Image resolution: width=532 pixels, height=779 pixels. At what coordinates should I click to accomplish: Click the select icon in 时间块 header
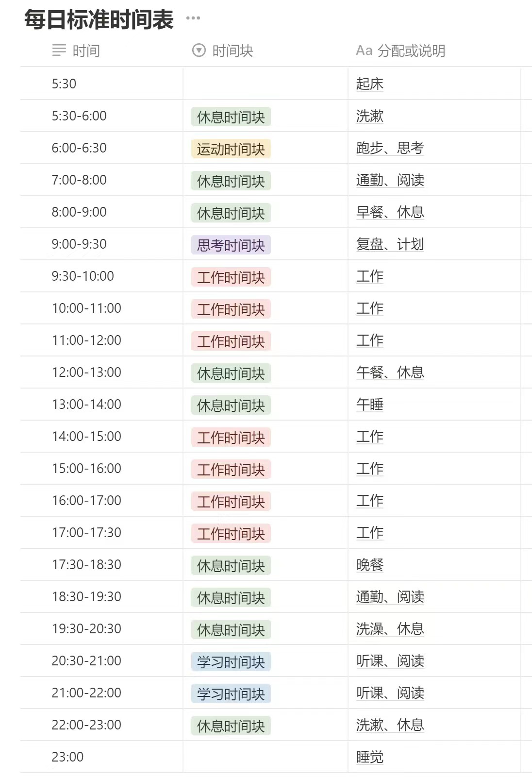tap(199, 50)
